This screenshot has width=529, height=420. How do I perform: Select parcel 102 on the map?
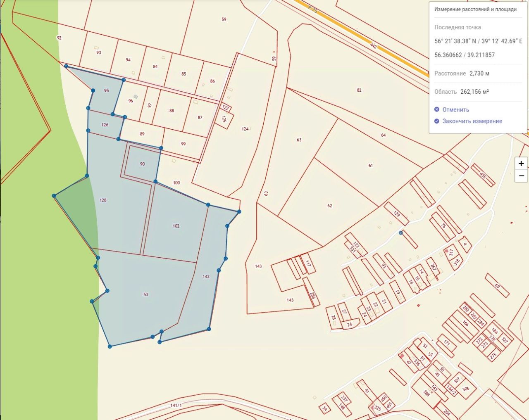point(176,226)
